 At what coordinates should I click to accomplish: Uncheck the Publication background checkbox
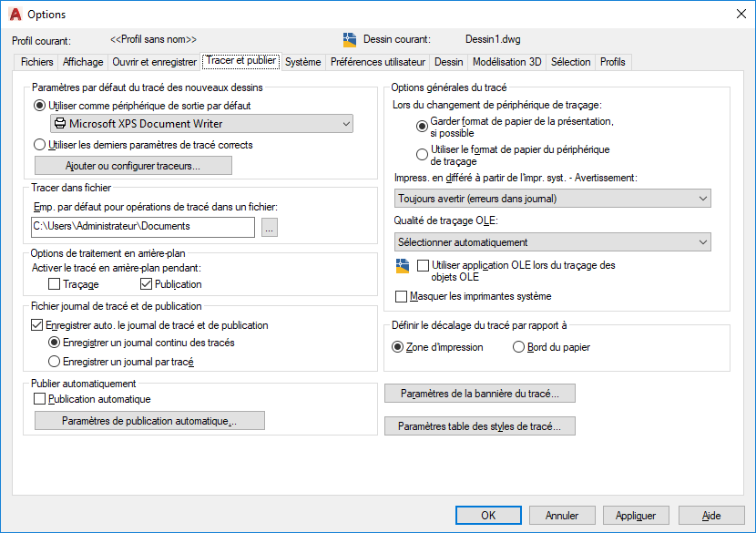tap(146, 285)
